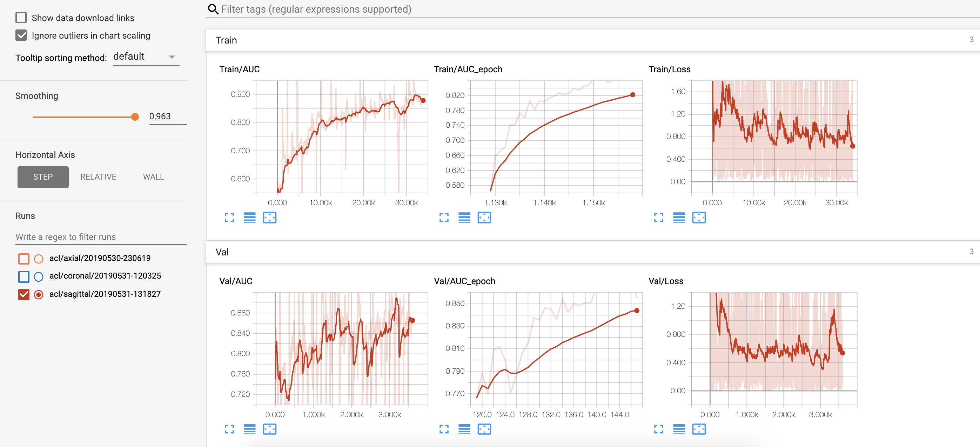Select only the acl/coronal run radio button
The height and width of the screenshot is (447, 980).
tap(39, 276)
